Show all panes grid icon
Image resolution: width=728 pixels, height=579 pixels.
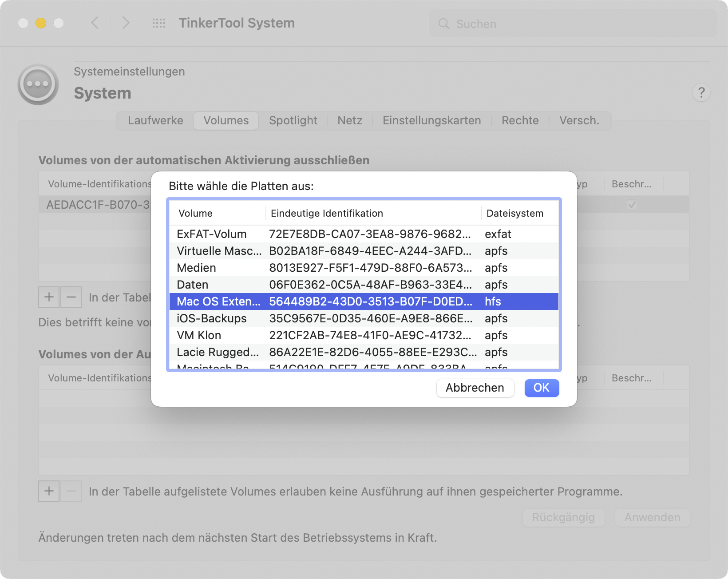coord(159,23)
